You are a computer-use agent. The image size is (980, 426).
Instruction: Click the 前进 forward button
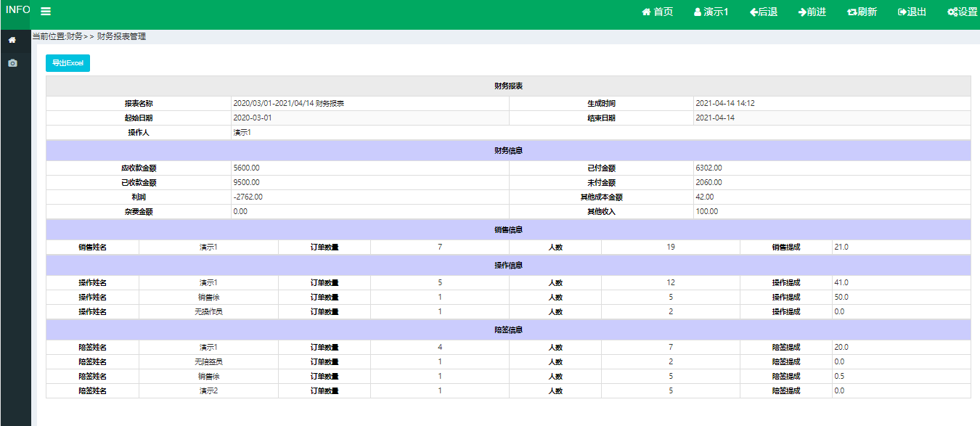point(812,12)
